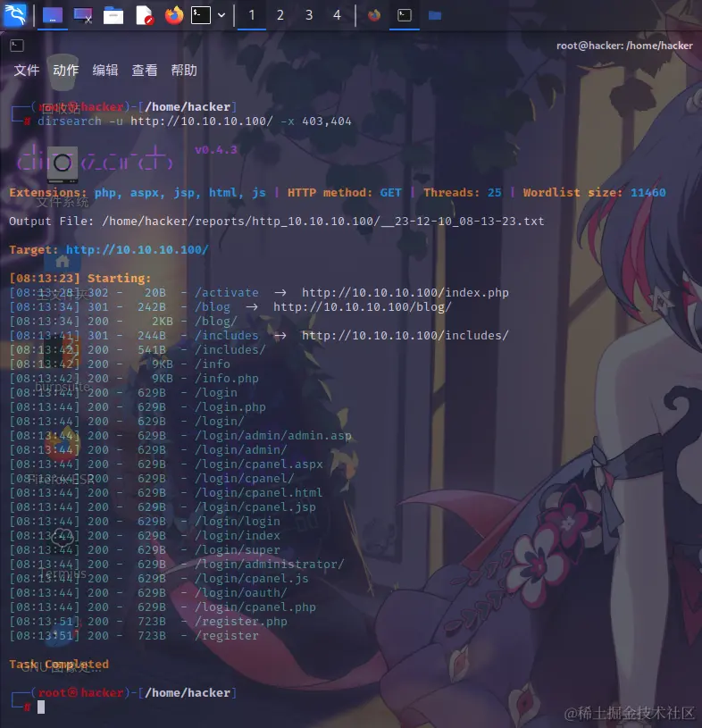Select the /login/cpanel.php result
702x728 pixels.
tap(255, 607)
